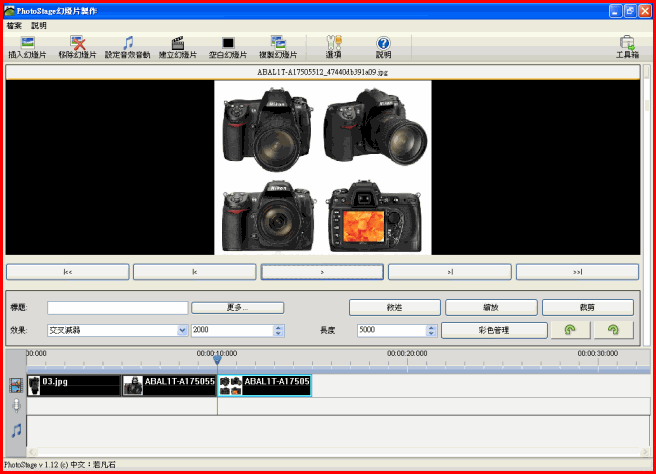Click the rotate left green arrow button
656x474 pixels.
[x=570, y=330]
